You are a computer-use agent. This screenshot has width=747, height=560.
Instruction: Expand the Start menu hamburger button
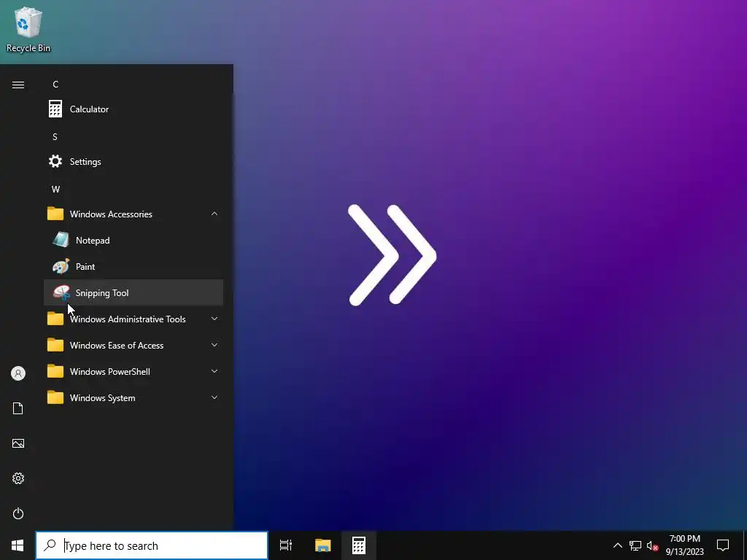point(18,85)
